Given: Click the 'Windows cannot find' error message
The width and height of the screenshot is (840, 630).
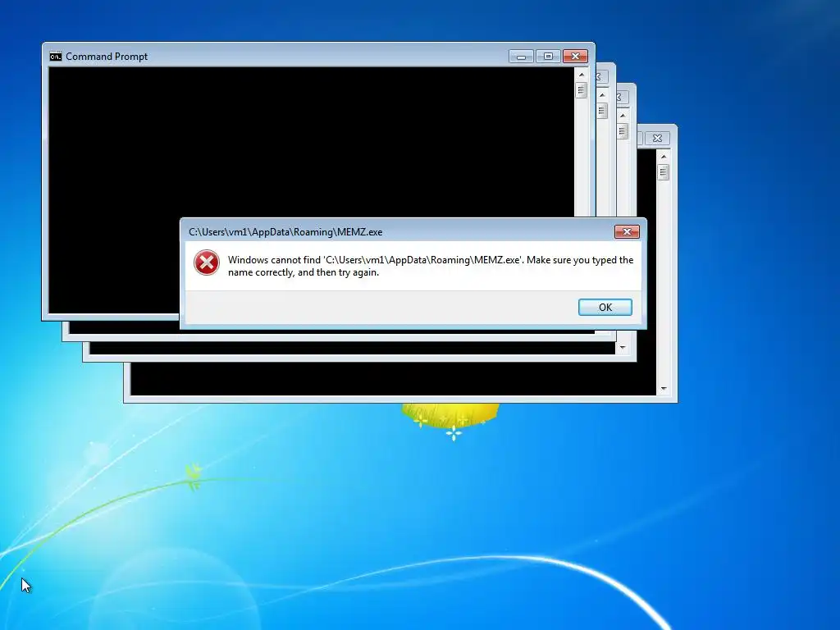Looking at the screenshot, I should tap(431, 266).
